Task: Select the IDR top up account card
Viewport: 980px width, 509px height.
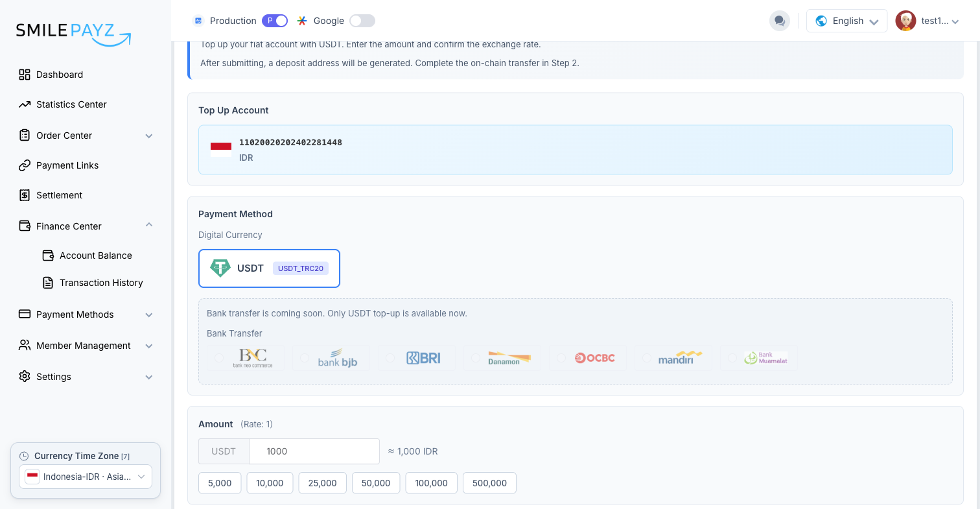Action: click(576, 150)
